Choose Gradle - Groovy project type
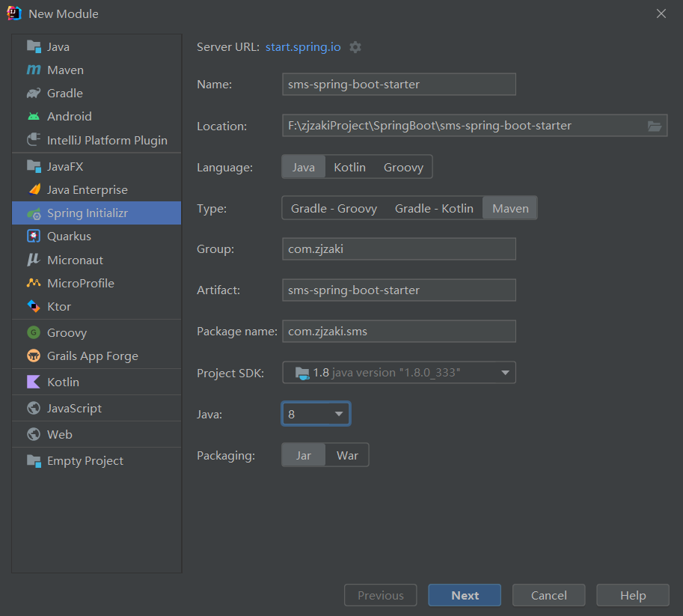 334,208
